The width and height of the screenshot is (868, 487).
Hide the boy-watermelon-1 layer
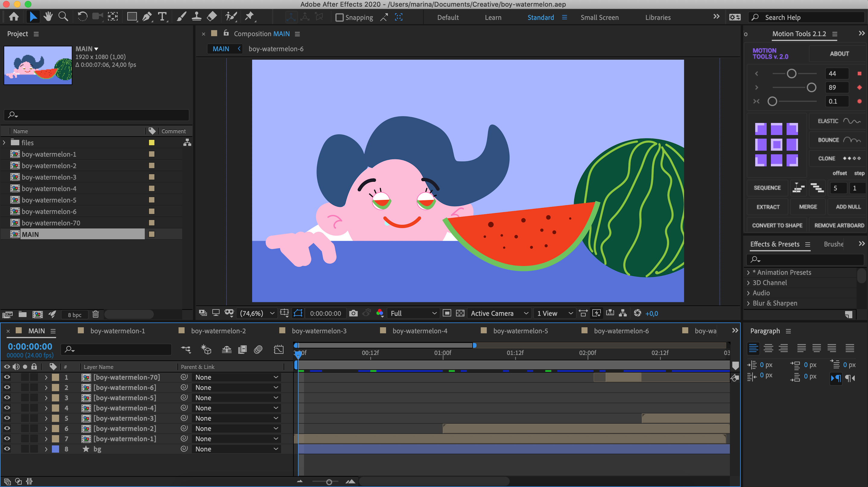[x=7, y=438]
